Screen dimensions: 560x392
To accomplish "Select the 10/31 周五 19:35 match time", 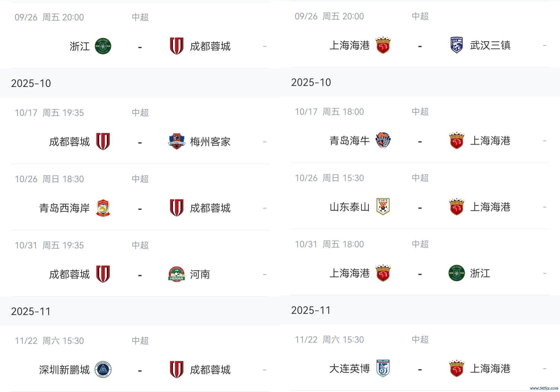I will tap(49, 245).
